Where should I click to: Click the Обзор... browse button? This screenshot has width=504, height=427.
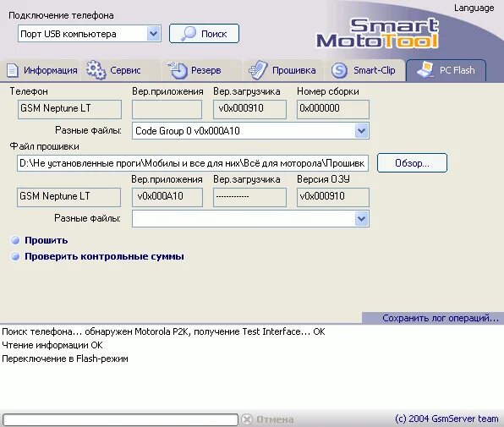pos(412,163)
